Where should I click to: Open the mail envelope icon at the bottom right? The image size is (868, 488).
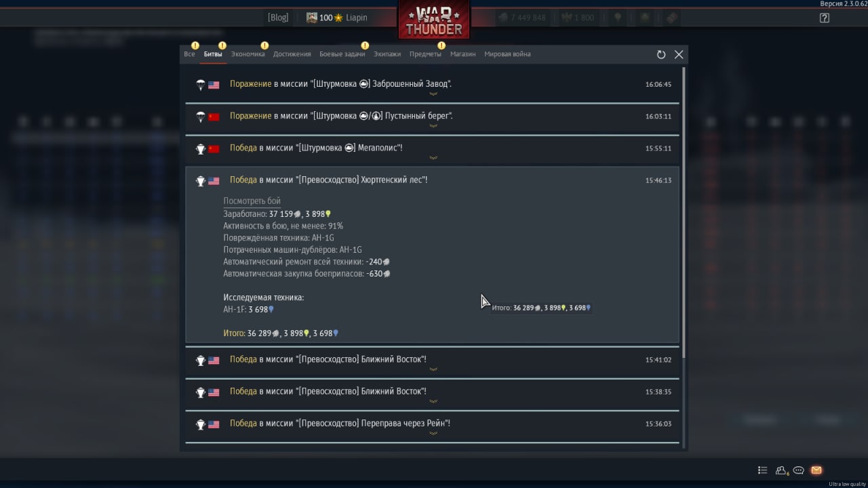click(816, 470)
